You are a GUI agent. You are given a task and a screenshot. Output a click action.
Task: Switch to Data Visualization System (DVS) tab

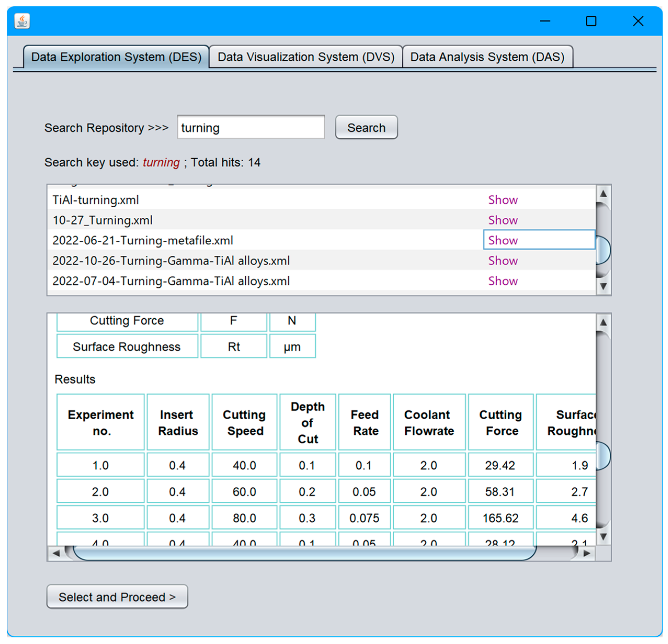tap(306, 57)
